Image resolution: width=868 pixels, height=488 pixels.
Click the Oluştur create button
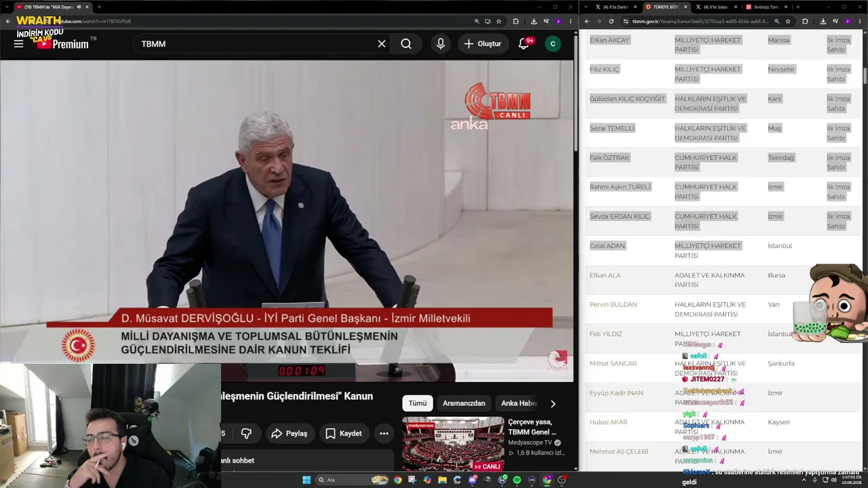click(x=483, y=43)
